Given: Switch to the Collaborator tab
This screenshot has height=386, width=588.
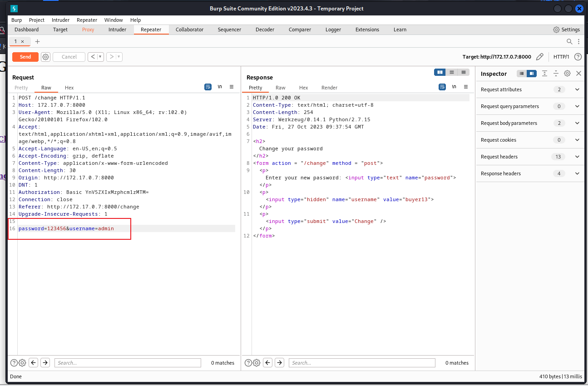Looking at the screenshot, I should tap(189, 30).
